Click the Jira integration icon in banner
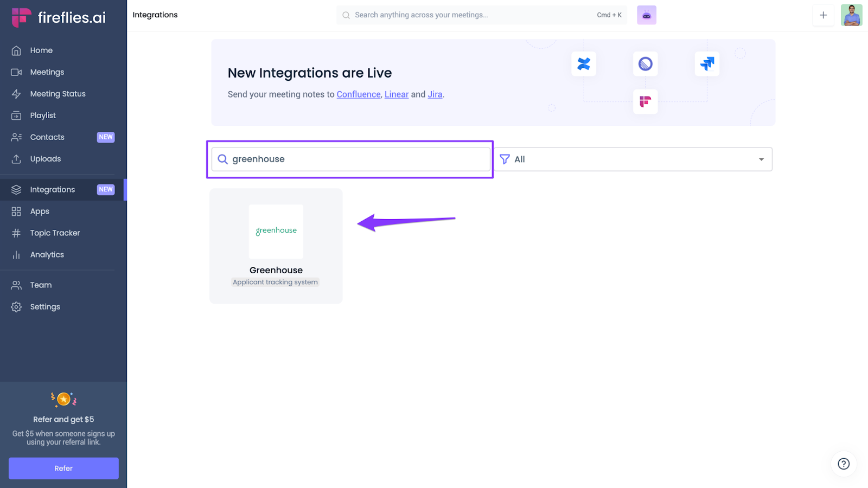The width and height of the screenshot is (868, 488). (707, 64)
